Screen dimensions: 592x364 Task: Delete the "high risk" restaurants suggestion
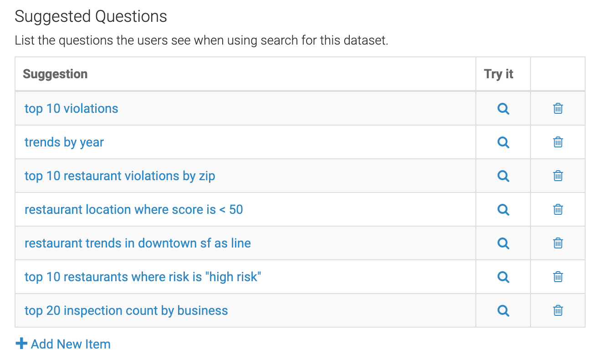(x=558, y=277)
